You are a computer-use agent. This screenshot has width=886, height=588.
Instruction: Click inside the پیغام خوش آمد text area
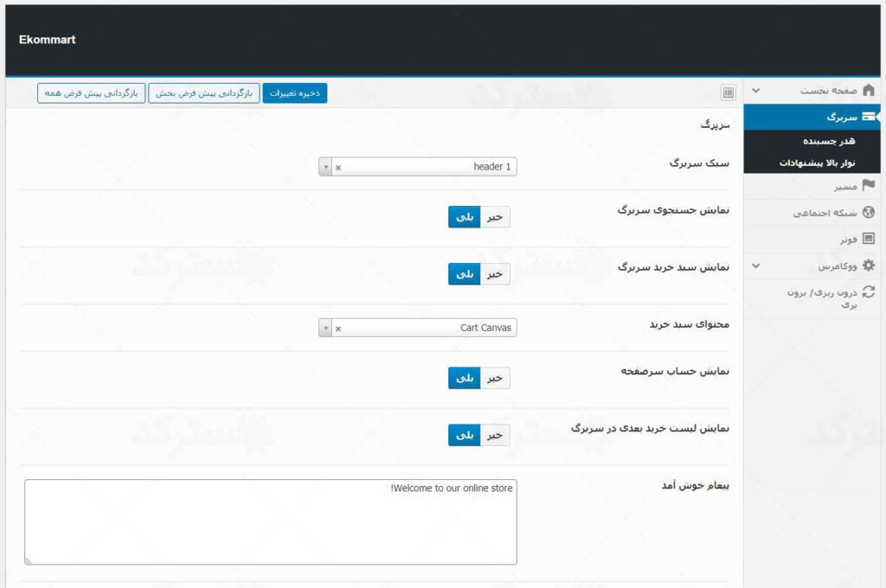[270, 527]
